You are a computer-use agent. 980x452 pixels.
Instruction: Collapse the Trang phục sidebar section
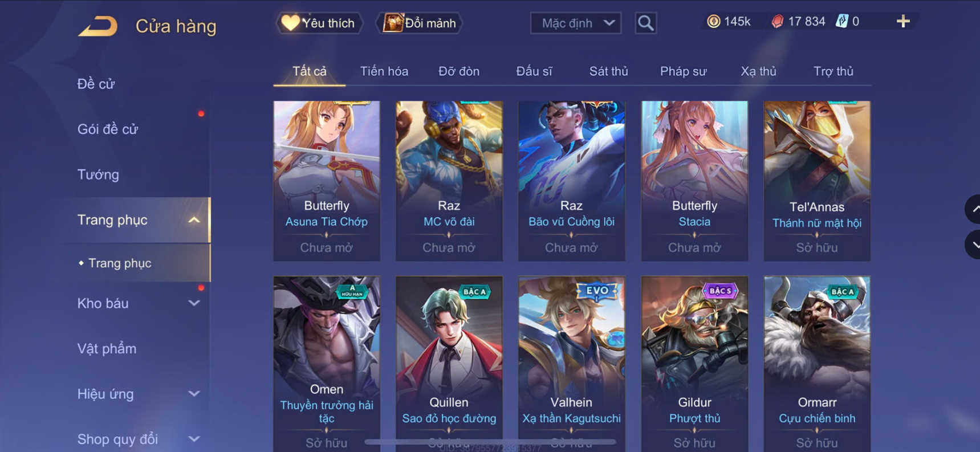pos(194,220)
